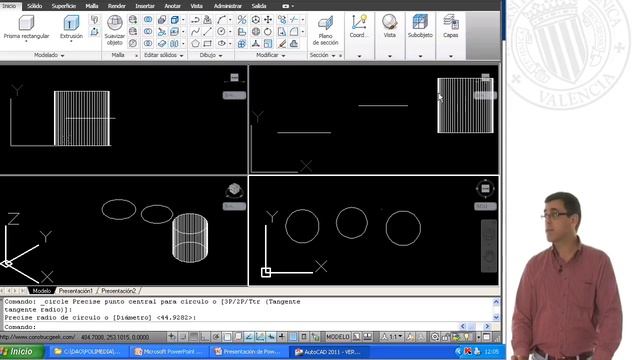The height and width of the screenshot is (360, 640).
Task: Switch to Presentación de Pow... taskbar button
Action: (x=249, y=352)
